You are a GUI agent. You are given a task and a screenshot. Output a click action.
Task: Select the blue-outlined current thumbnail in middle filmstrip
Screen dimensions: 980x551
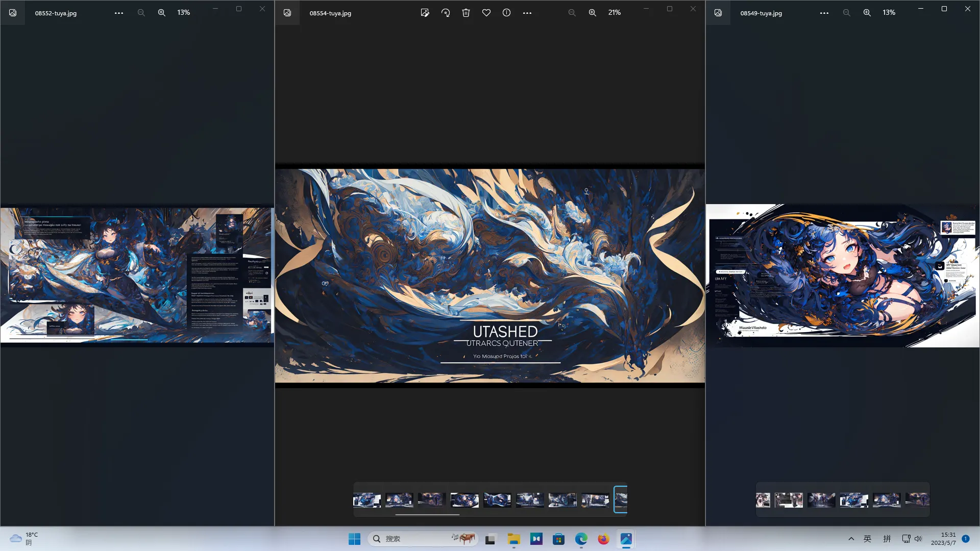pos(621,499)
